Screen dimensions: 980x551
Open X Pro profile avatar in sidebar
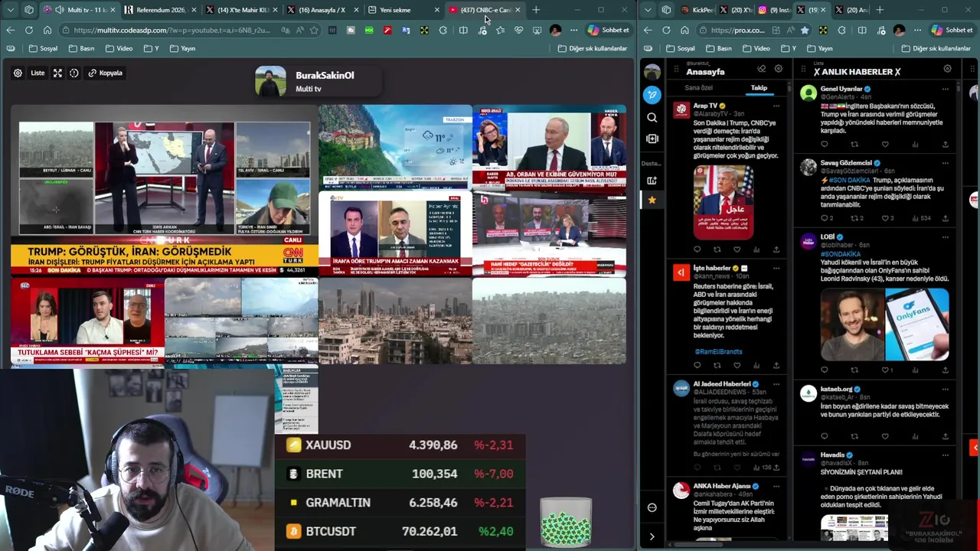(652, 72)
